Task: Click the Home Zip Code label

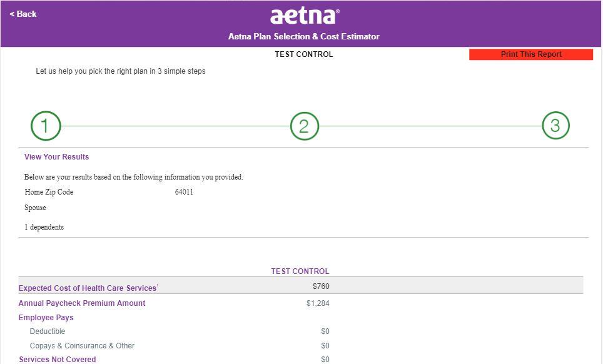Action: (49, 192)
